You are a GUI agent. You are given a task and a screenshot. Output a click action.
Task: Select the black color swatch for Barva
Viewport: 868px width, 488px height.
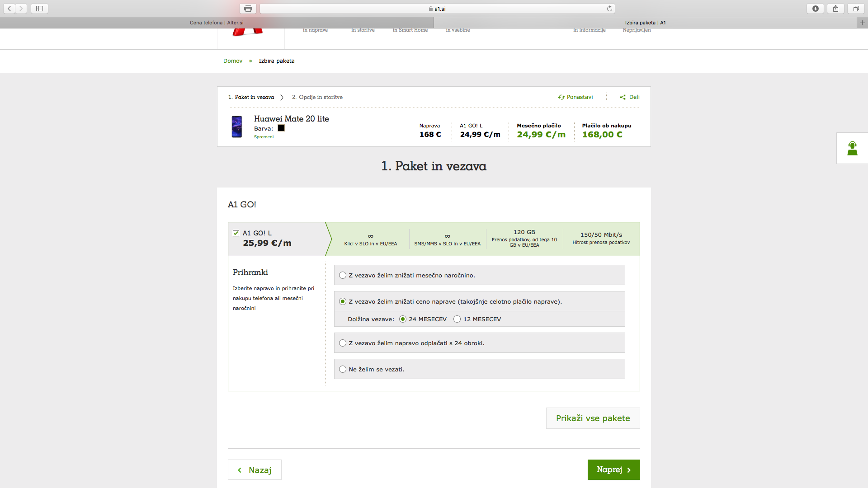[281, 128]
